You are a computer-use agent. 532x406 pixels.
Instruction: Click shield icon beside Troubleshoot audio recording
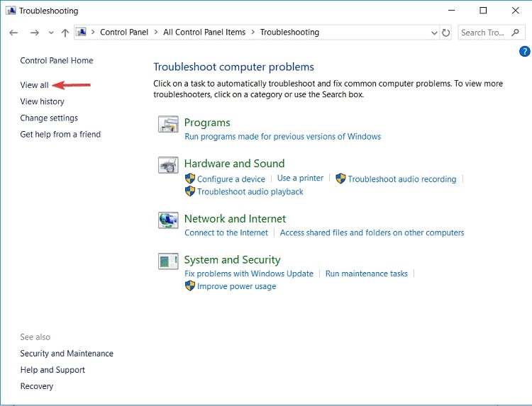pyautogui.click(x=340, y=179)
